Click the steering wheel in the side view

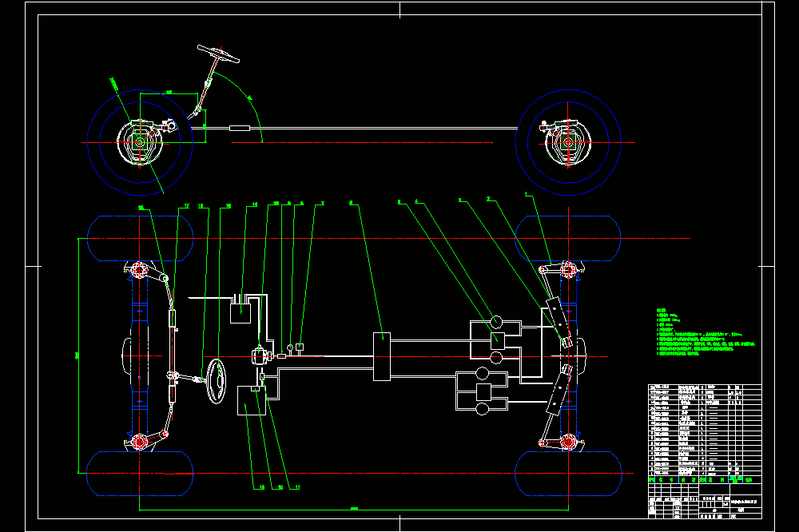tap(219, 54)
